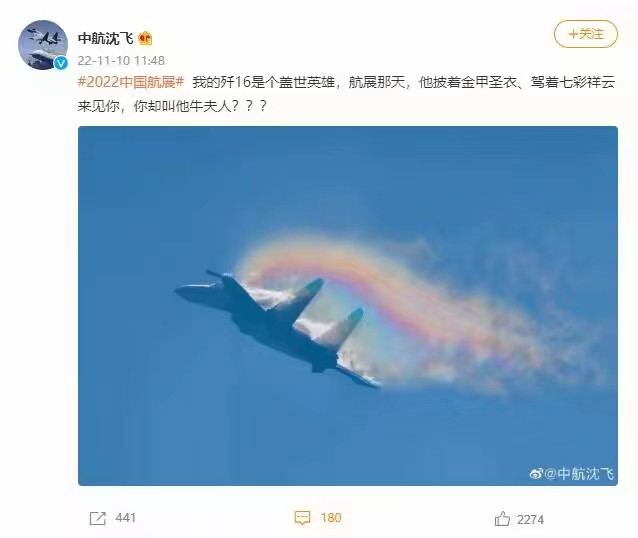Click the gold crown membership badge

[x=145, y=39]
